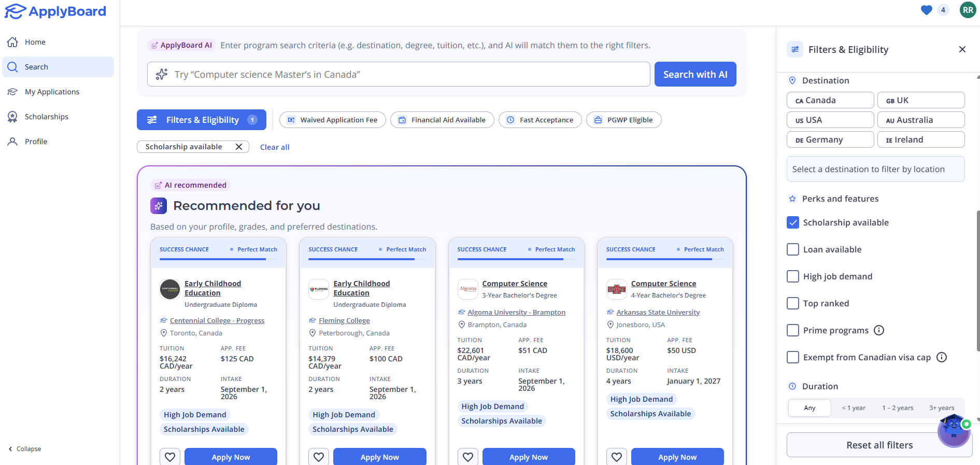Viewport: 980px width, 465px height.
Task: Click the Search with AI button
Action: [695, 74]
